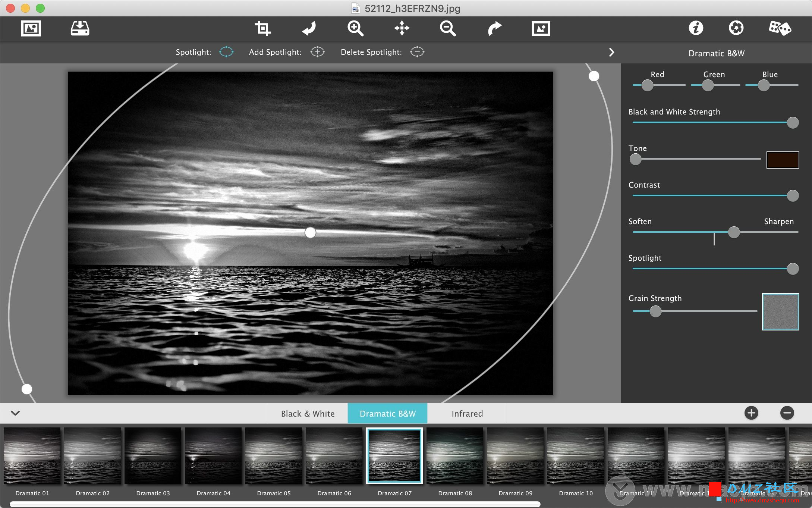Open image file icon in toolbar
The height and width of the screenshot is (508, 812).
click(31, 28)
